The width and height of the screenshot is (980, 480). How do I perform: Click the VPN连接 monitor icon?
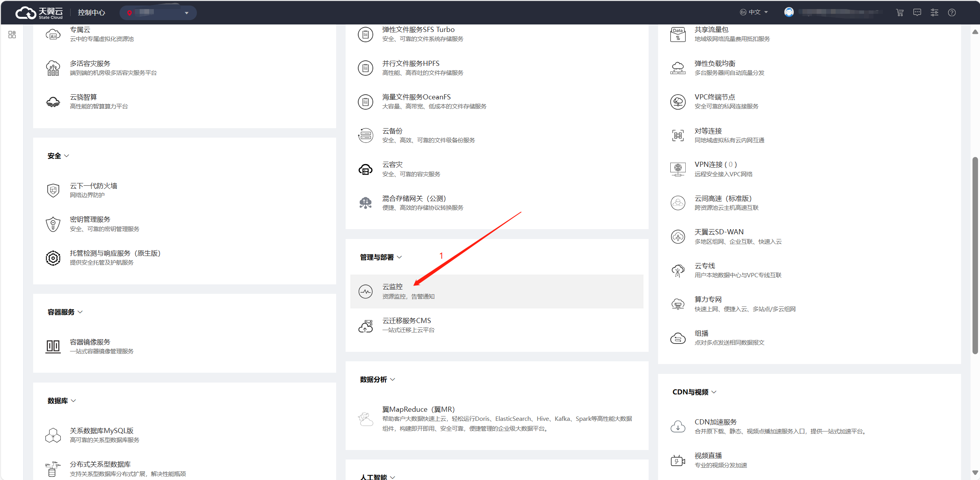678,169
